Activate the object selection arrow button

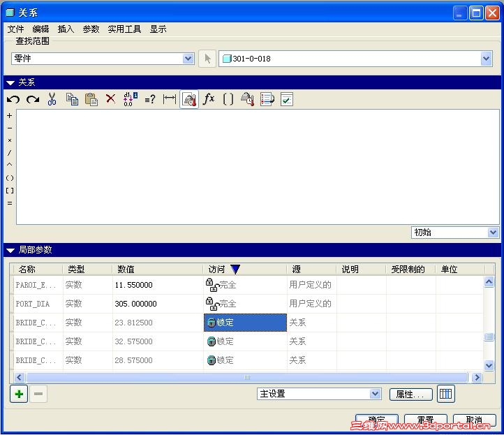[x=207, y=59]
